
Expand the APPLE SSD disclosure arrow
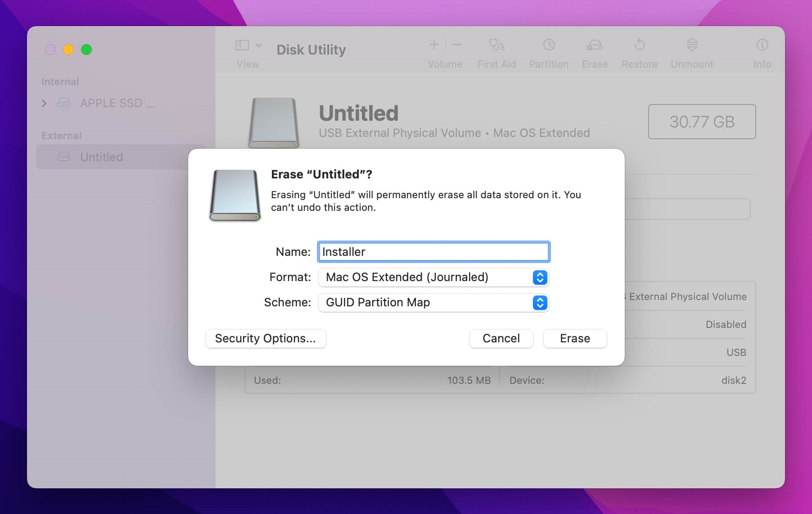coord(44,103)
